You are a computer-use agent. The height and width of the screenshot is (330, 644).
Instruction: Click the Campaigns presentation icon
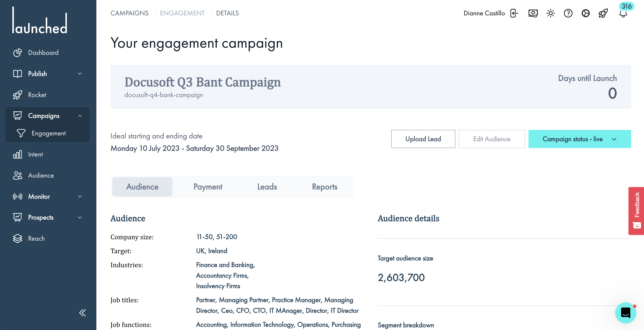18,116
